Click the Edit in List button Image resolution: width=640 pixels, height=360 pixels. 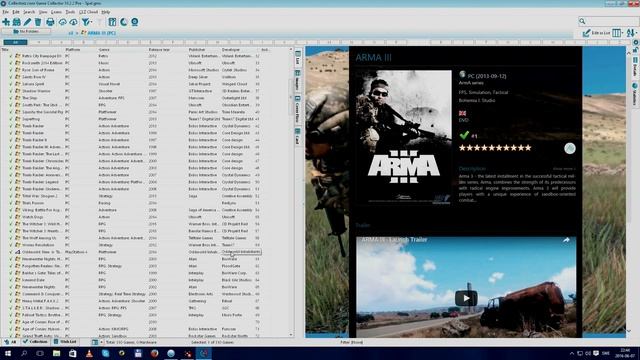pyautogui.click(x=596, y=33)
